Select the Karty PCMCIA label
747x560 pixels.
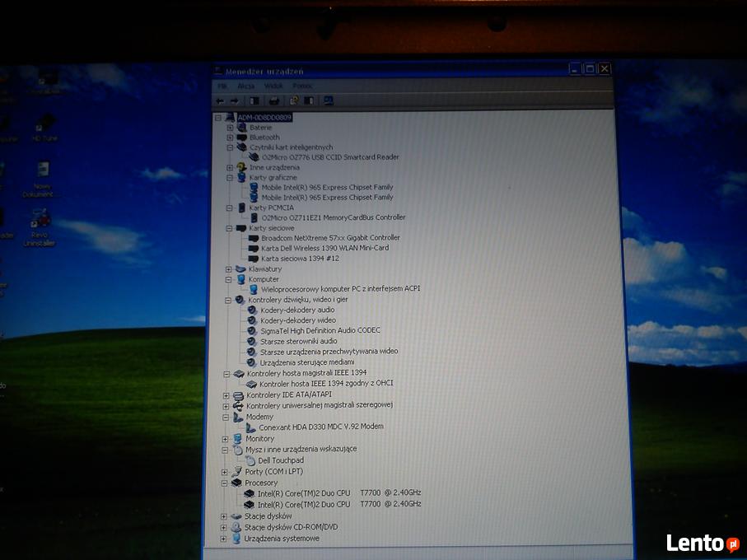coord(271,208)
